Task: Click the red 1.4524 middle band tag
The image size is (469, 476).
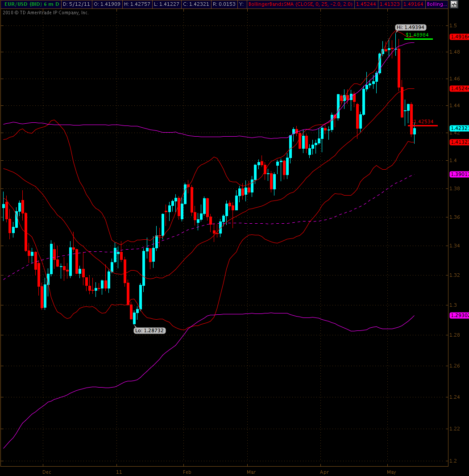Action: tap(458, 89)
